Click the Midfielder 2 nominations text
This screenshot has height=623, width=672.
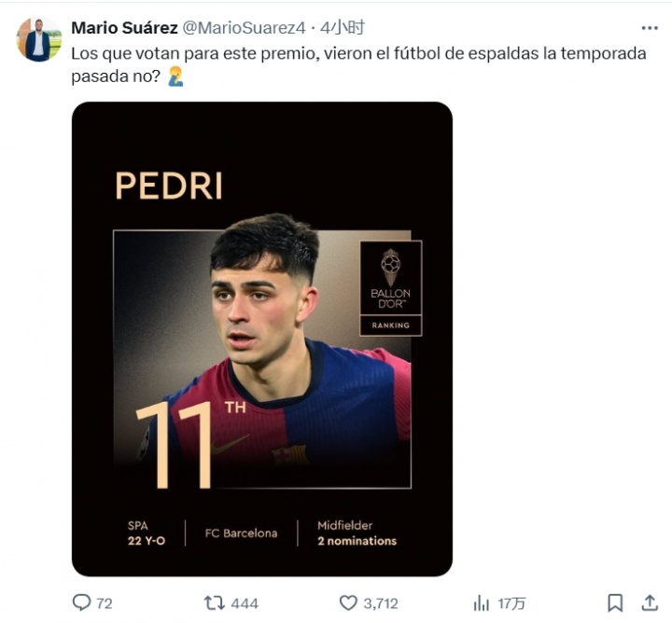pos(357,533)
